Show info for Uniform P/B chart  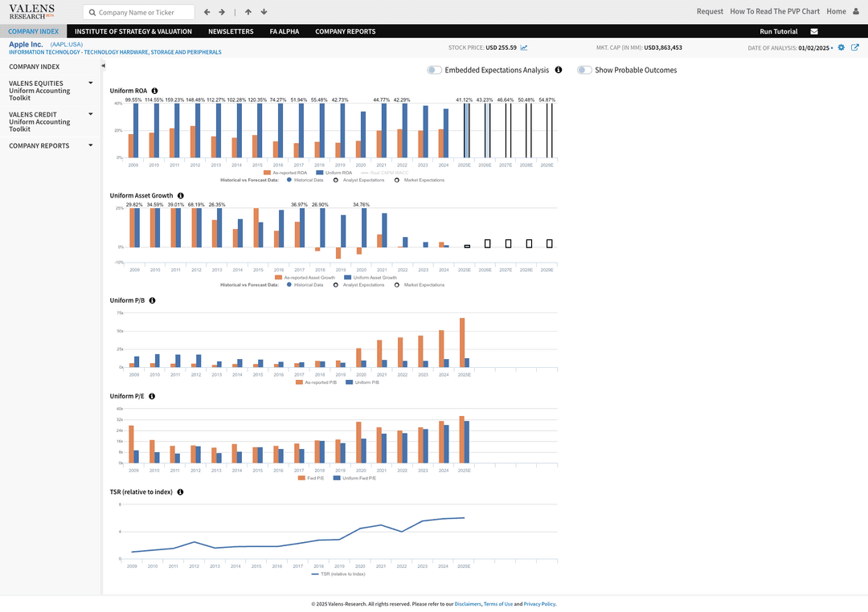coord(152,300)
